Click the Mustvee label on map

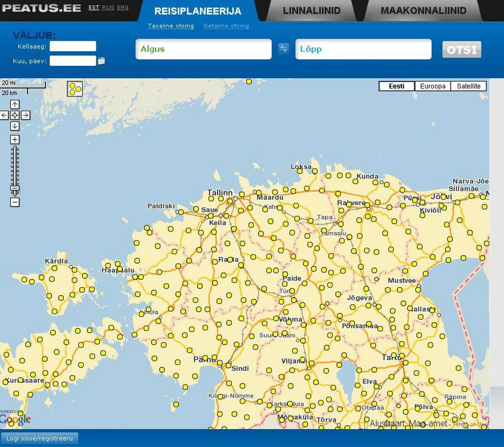tap(402, 280)
